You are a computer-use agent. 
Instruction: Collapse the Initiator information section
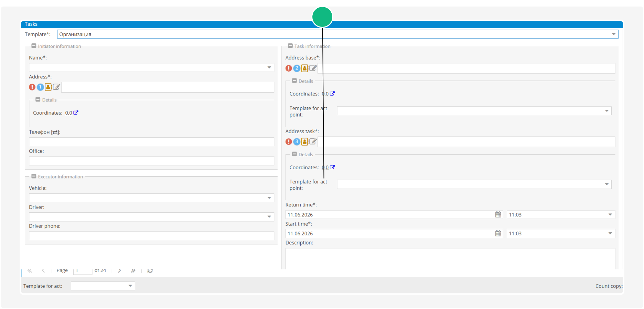pyautogui.click(x=34, y=46)
